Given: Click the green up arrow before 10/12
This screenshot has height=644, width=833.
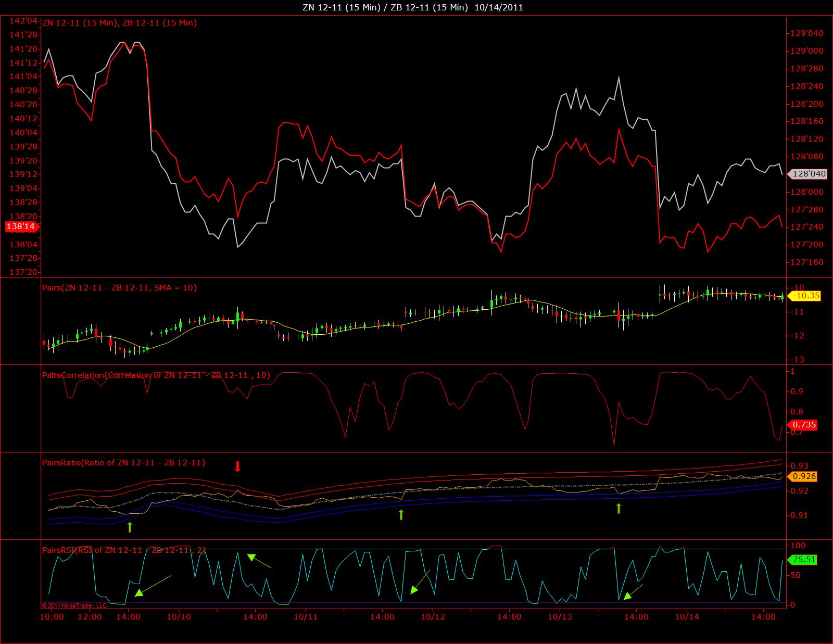Looking at the screenshot, I should tap(401, 515).
